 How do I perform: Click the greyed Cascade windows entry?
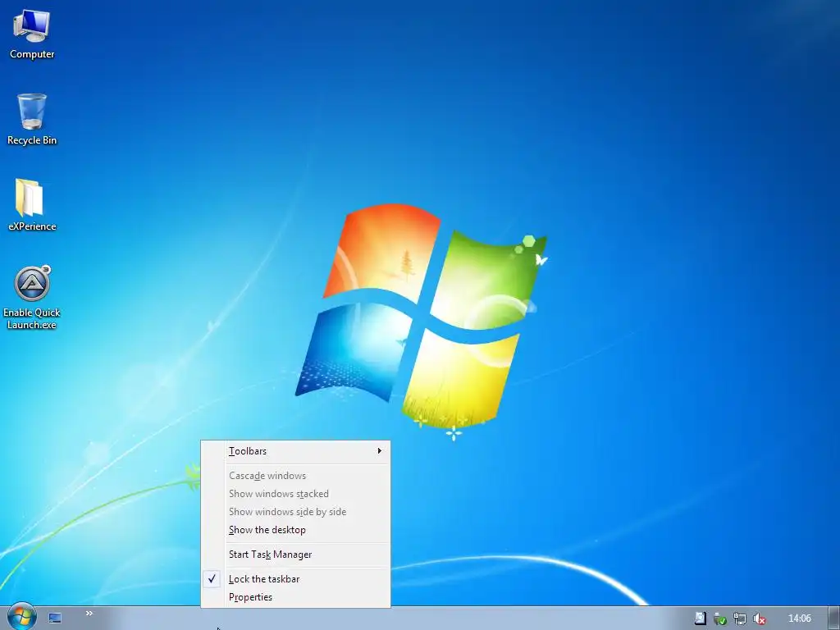point(295,476)
